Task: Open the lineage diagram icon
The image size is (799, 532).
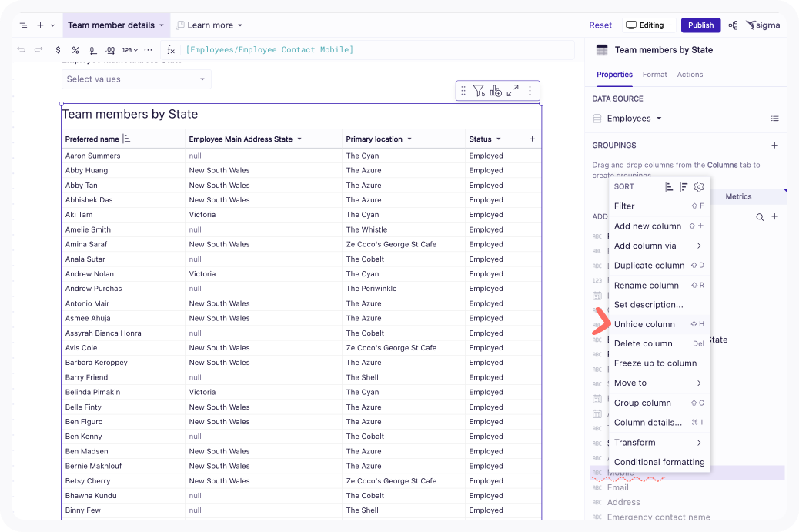Action: coord(733,25)
